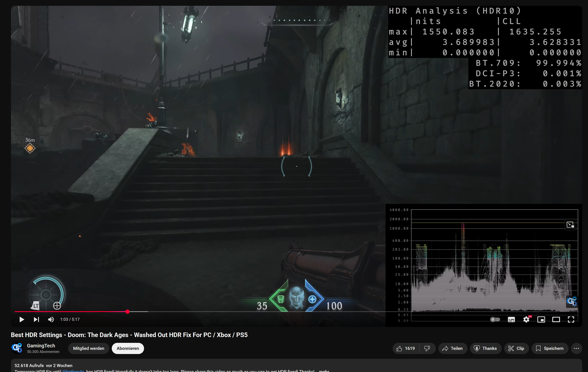Open the more actions menu
The width and height of the screenshot is (588, 372).
pos(577,348)
